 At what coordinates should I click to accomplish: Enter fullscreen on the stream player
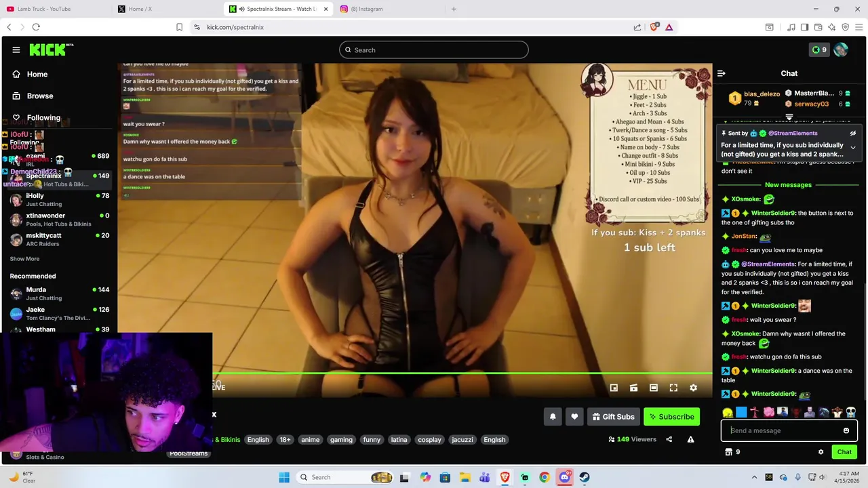(673, 388)
